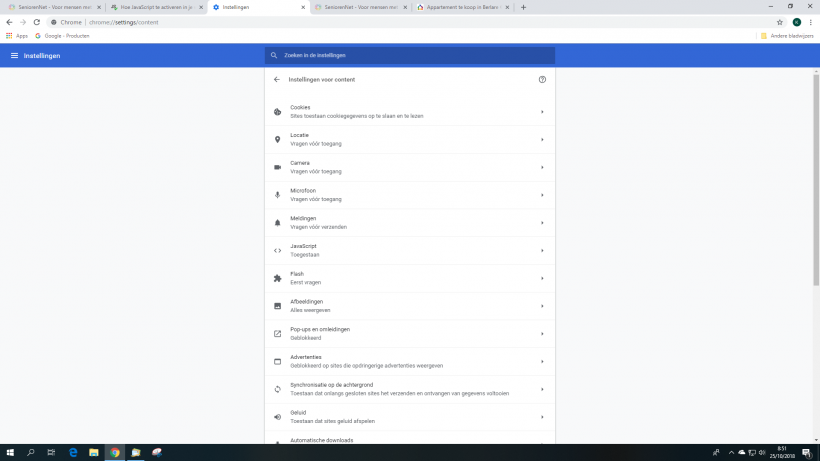Open the hamburger menu beside Instellingen

pos(14,56)
